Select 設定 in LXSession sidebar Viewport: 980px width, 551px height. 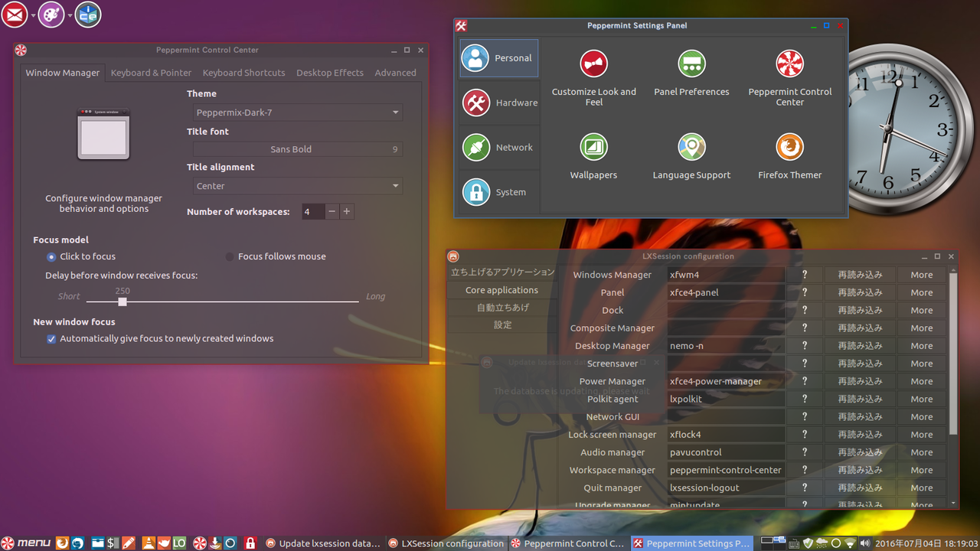pos(502,325)
